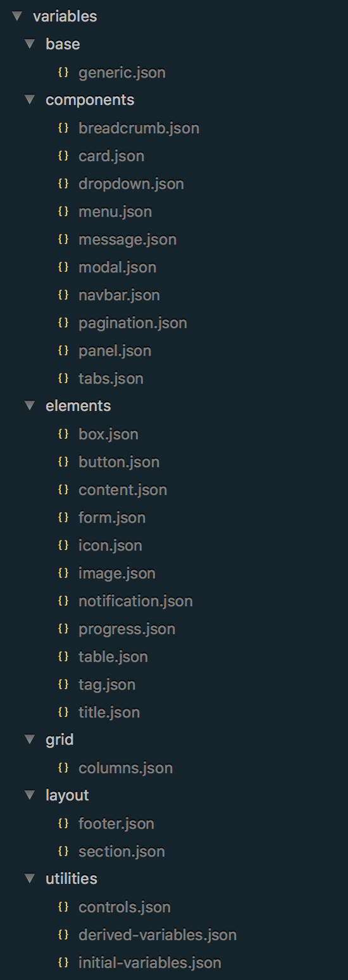Click the JSON icon beside derived-variables.json
348x980 pixels.
point(63,934)
